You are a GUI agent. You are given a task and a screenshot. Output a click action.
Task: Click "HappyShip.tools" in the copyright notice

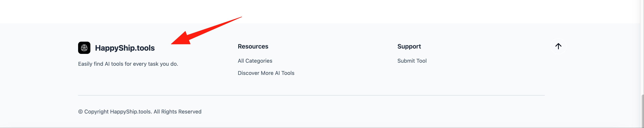pos(131,112)
